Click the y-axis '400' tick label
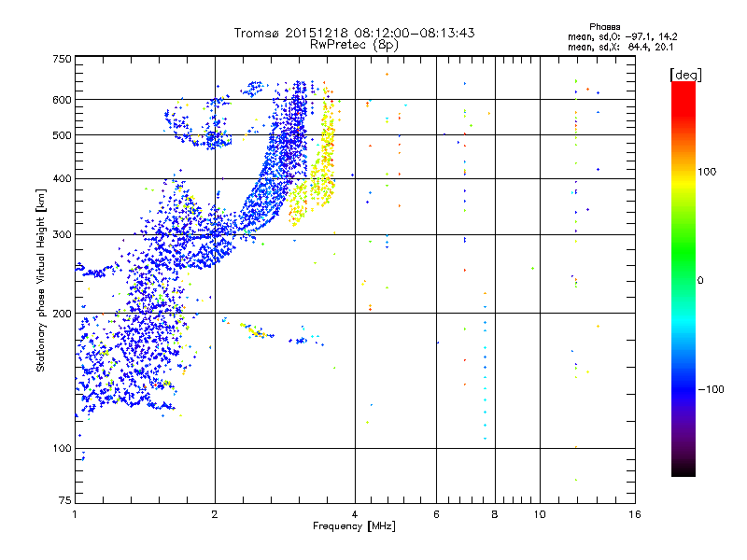Image resolution: width=747 pixels, height=560 pixels. click(x=62, y=178)
